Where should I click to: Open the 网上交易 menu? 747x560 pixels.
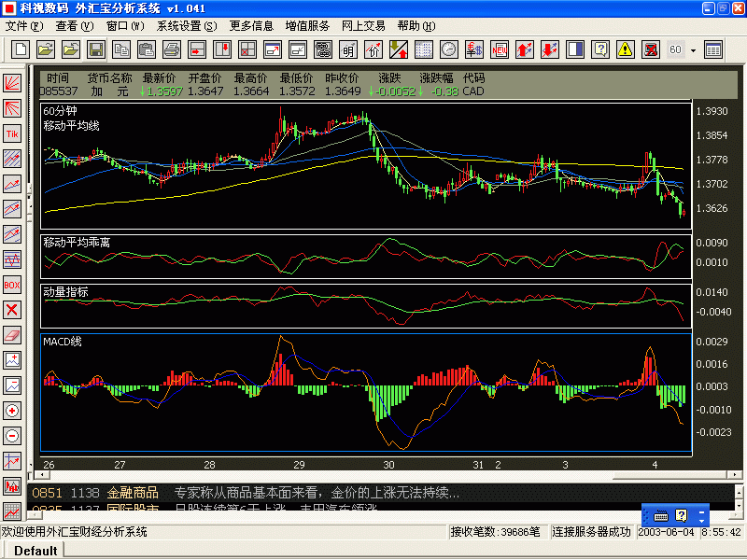(363, 26)
